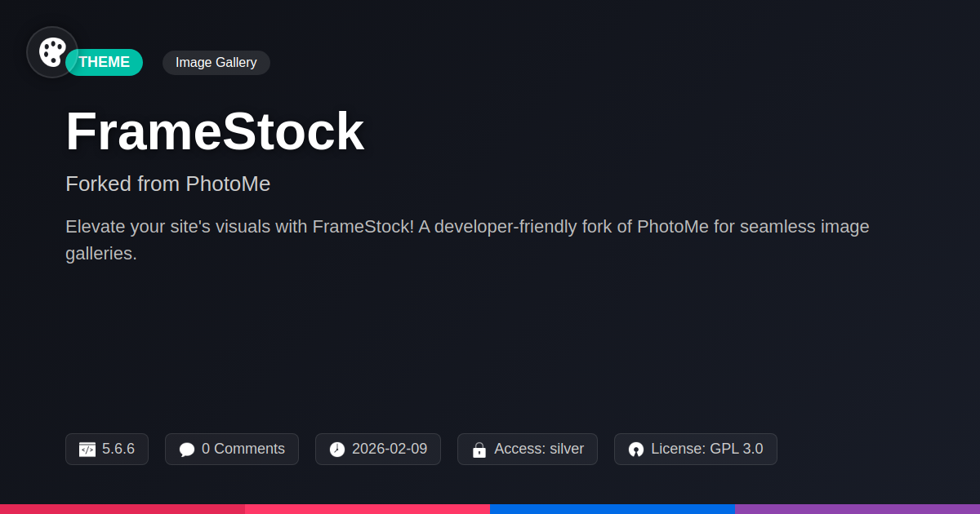Click the FrameStock title heading
This screenshot has width=980, height=514.
point(215,131)
